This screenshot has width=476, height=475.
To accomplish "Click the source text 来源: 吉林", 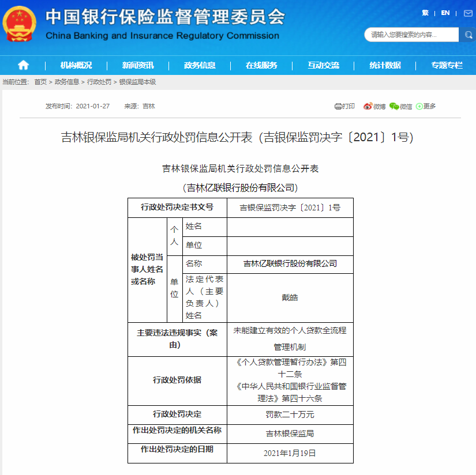I will [x=140, y=106].
